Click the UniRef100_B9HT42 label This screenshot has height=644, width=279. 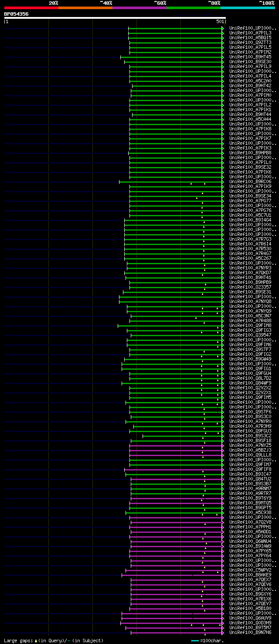[x=250, y=85]
